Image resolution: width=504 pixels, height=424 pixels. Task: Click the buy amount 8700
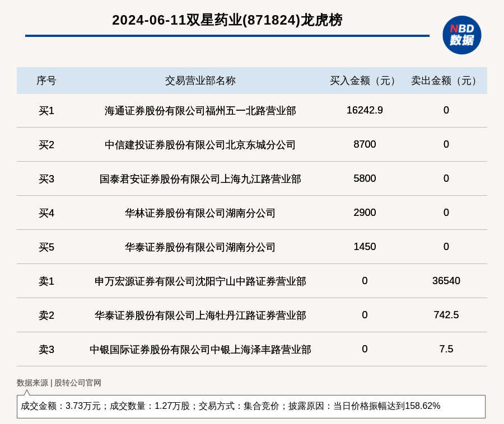[365, 144]
